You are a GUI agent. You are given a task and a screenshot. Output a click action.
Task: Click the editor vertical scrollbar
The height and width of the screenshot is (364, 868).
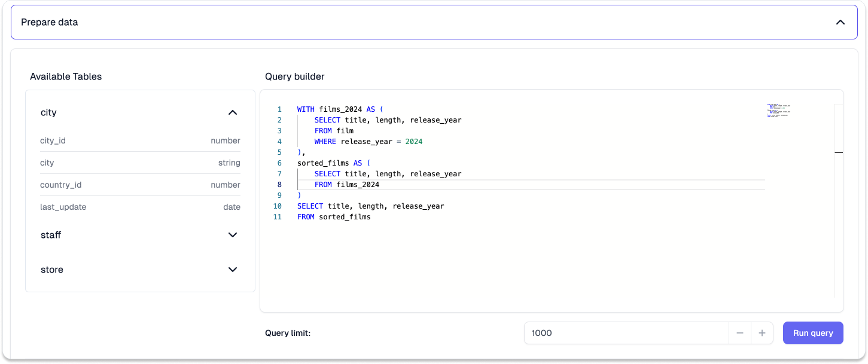click(x=839, y=201)
